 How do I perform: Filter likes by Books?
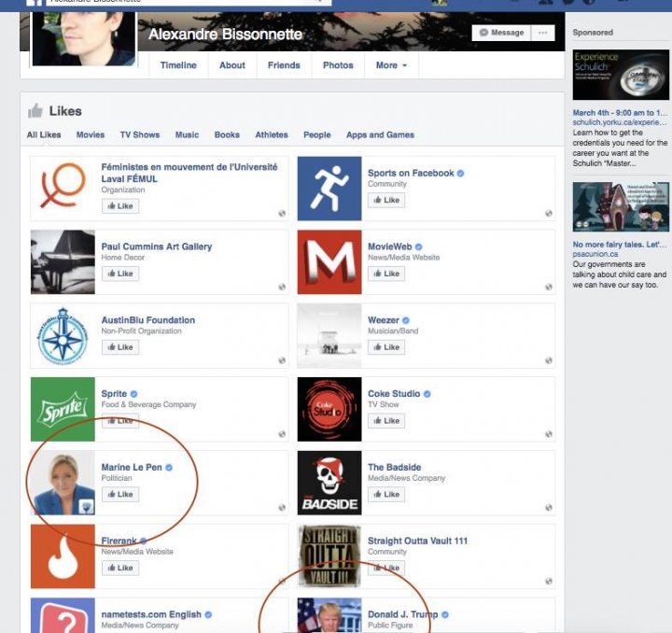pyautogui.click(x=227, y=134)
